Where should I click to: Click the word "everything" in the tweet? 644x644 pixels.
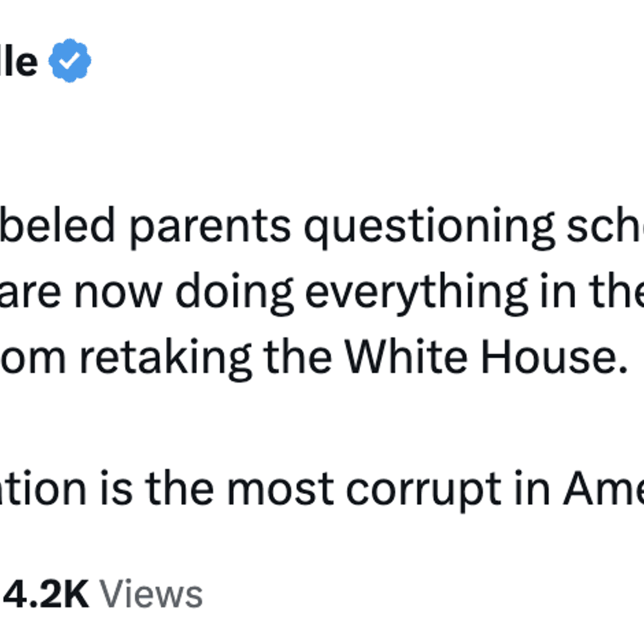coord(416,293)
